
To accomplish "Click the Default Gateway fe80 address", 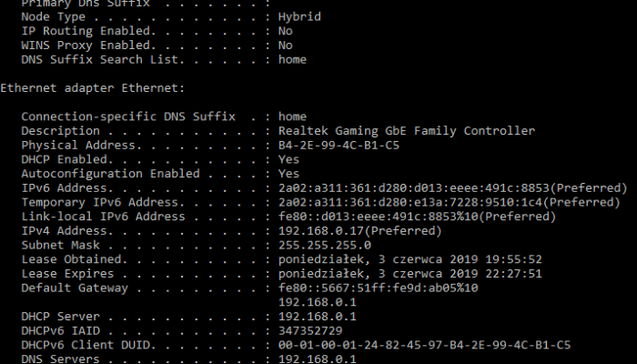I will (x=378, y=288).
